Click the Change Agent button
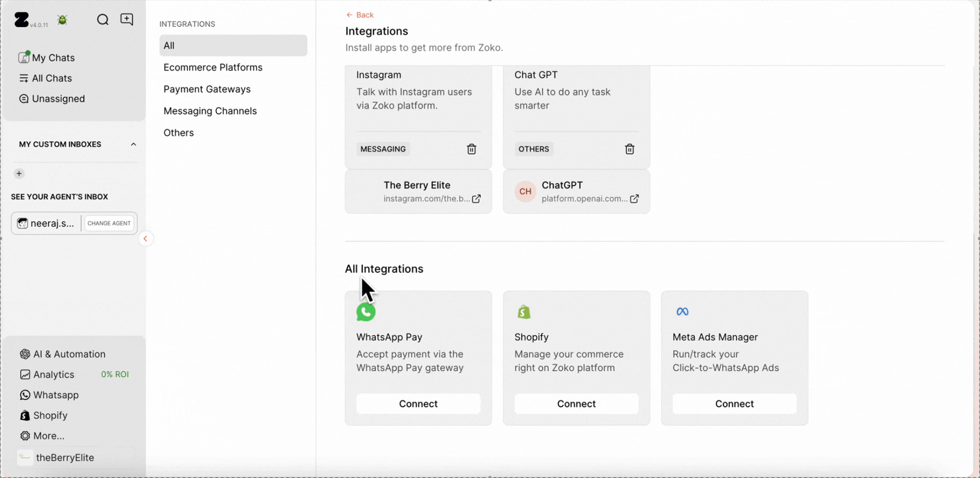The image size is (980, 478). (x=109, y=223)
